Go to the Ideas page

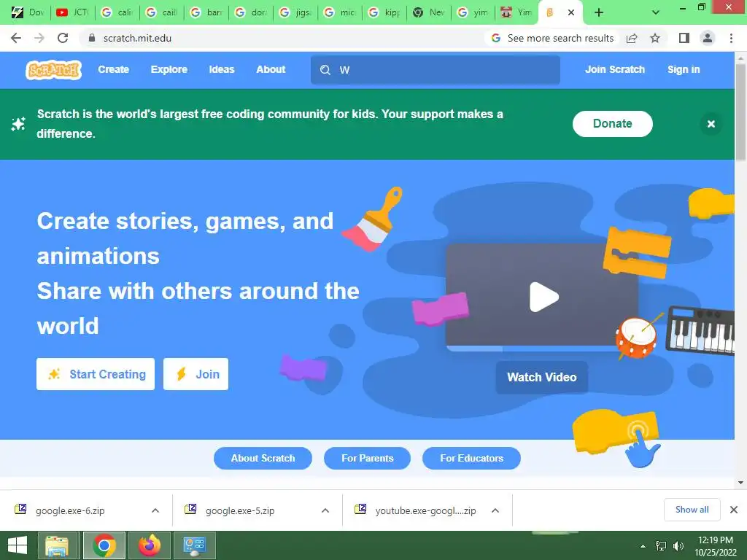click(x=222, y=69)
